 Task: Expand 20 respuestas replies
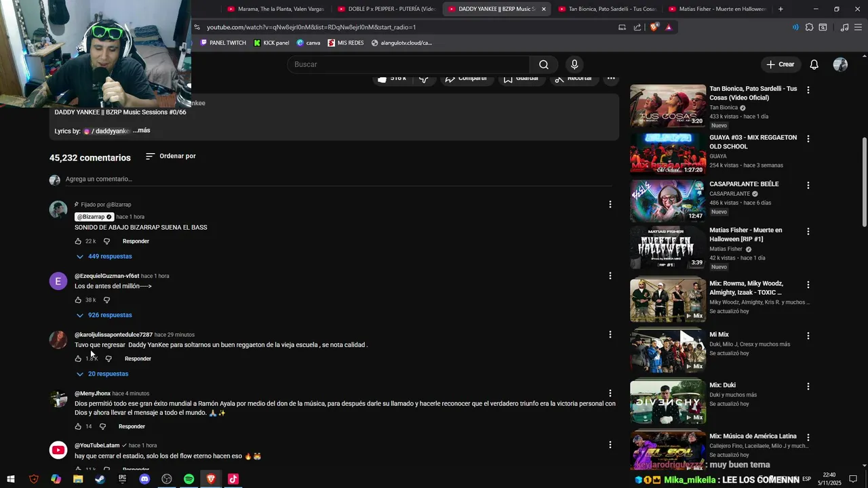102,374
